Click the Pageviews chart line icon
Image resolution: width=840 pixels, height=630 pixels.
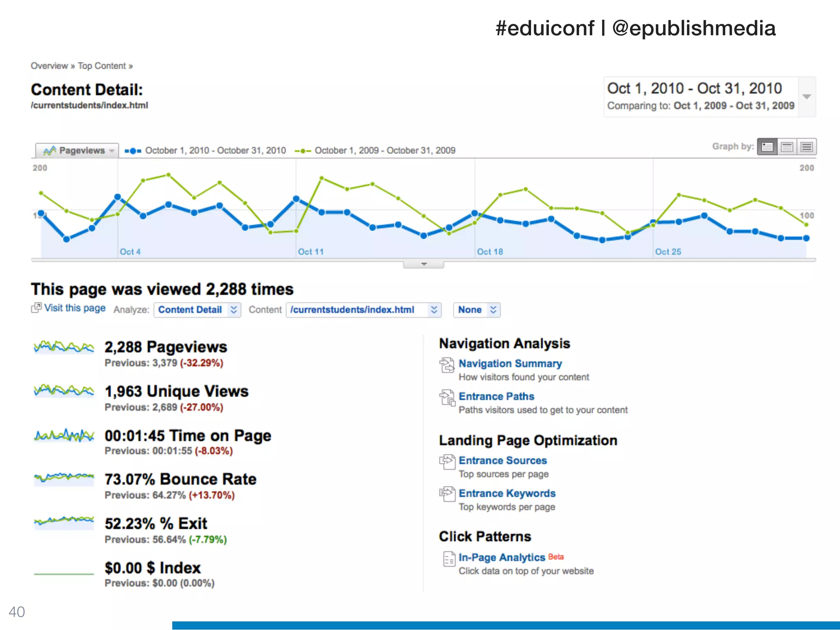[50, 151]
